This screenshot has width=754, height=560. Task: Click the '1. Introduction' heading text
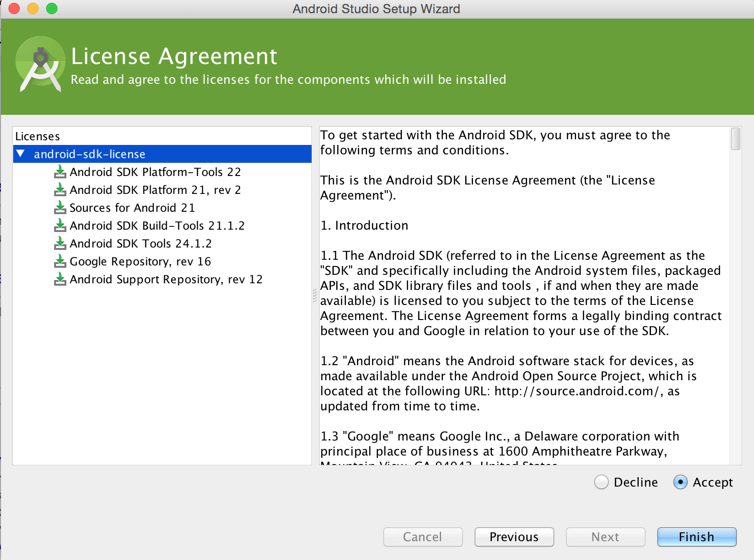click(x=364, y=225)
